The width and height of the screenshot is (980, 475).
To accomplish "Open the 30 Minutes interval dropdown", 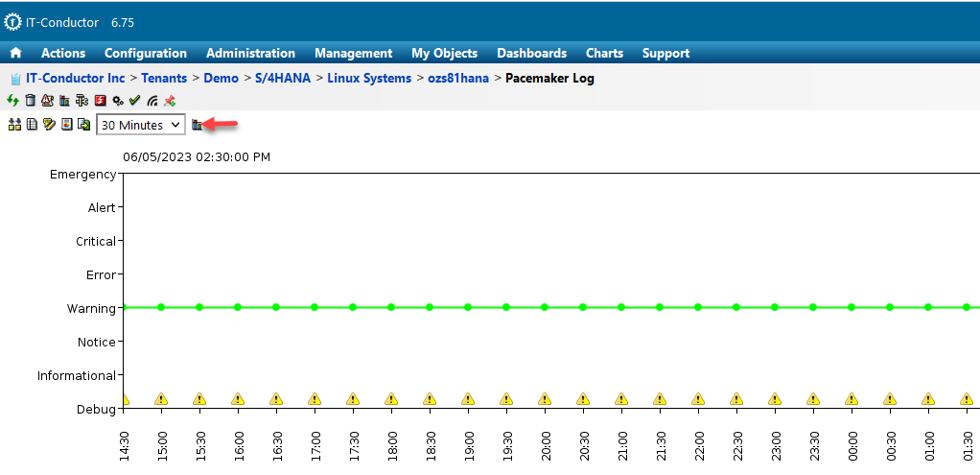I will (x=140, y=125).
